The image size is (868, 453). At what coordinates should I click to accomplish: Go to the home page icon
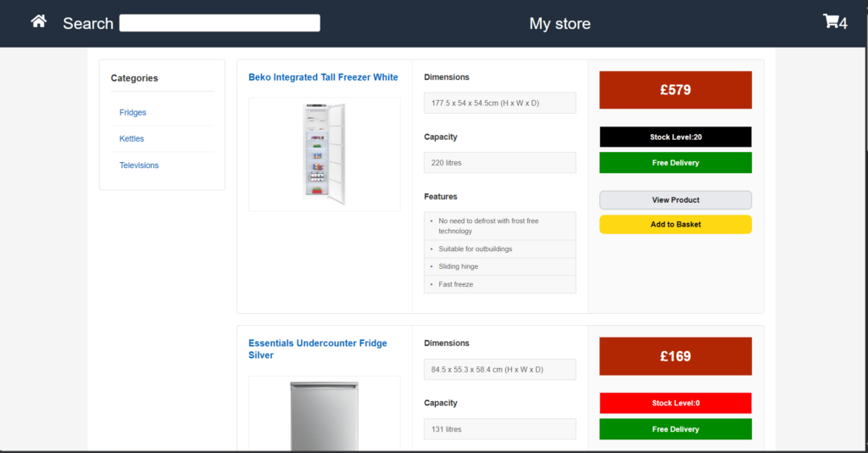pos(39,21)
